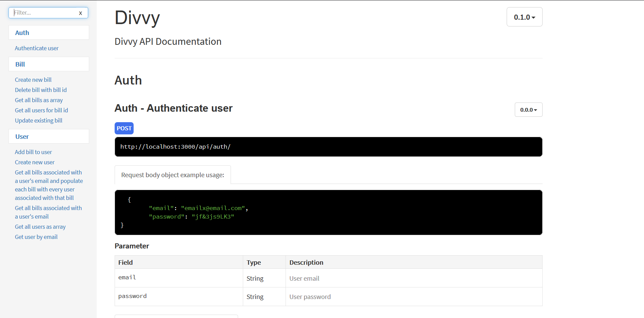Select the Bill section header
Image resolution: width=644 pixels, height=318 pixels.
(x=20, y=64)
